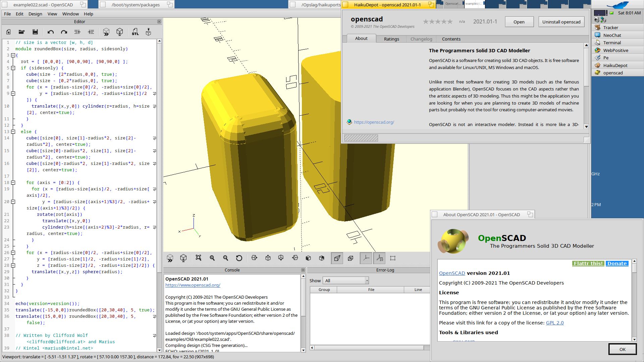Viewport: 644px width, 362px height.
Task: Zoom in using the magnifier plus icon
Action: (212, 258)
